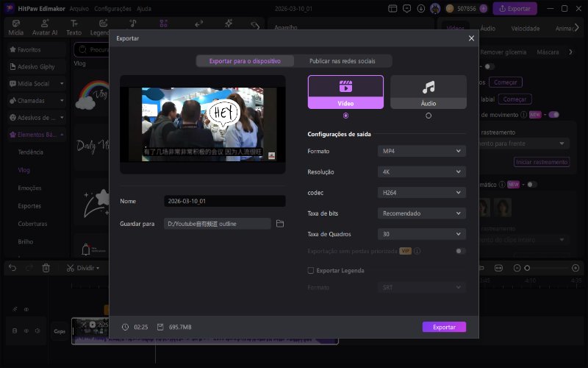Collapse the Elementos Bá... category
The image size is (588, 368).
(36, 135)
